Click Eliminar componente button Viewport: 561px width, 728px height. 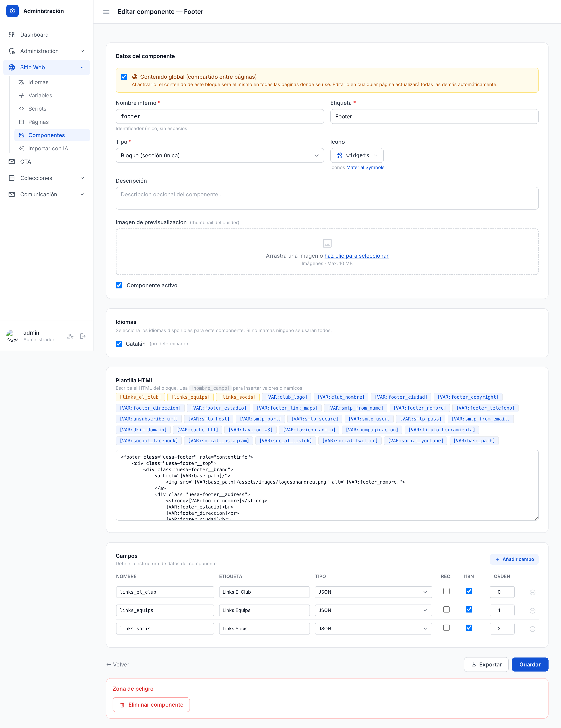coord(151,705)
